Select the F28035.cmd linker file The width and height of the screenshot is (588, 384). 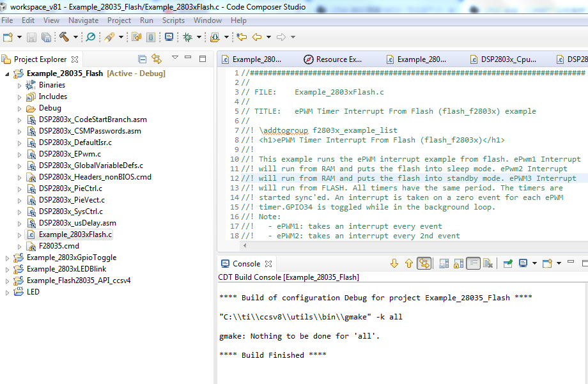pos(59,246)
